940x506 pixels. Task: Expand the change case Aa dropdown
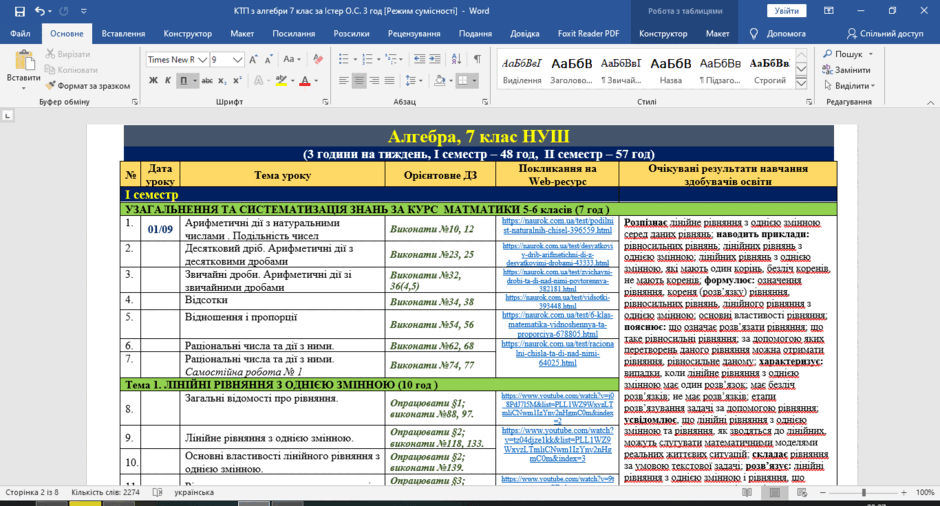[x=291, y=59]
